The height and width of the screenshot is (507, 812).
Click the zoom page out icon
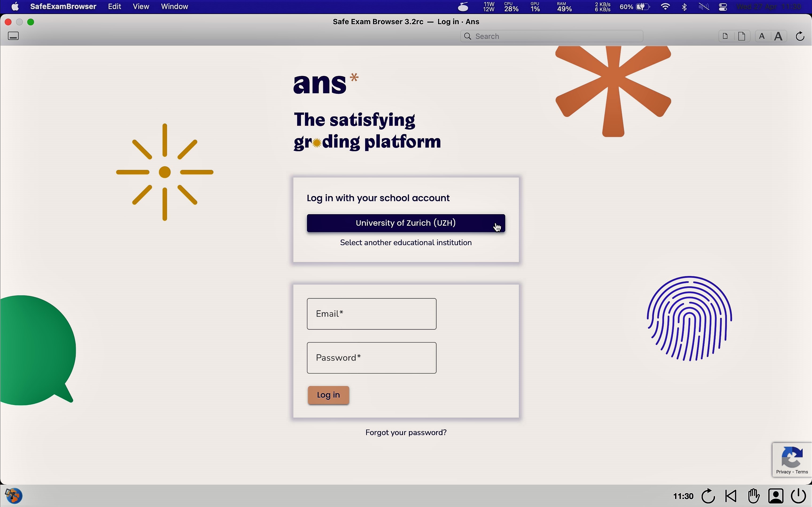(725, 36)
